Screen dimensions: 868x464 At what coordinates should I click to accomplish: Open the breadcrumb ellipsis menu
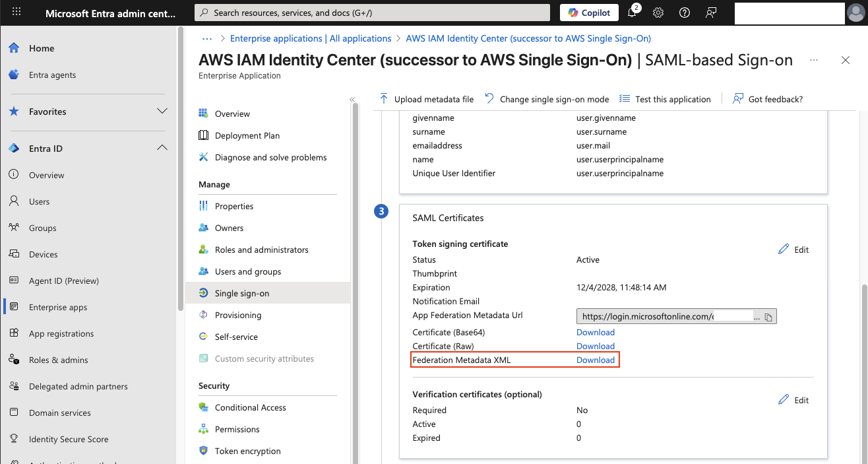[207, 38]
